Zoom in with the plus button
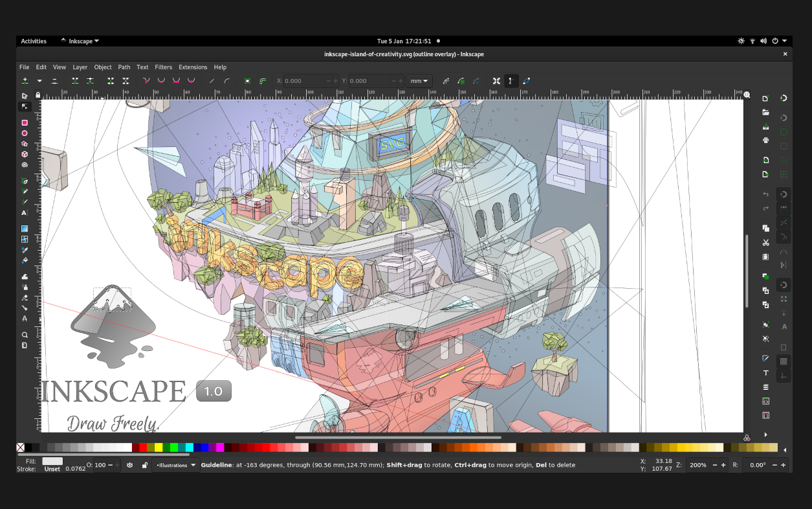 (x=723, y=465)
